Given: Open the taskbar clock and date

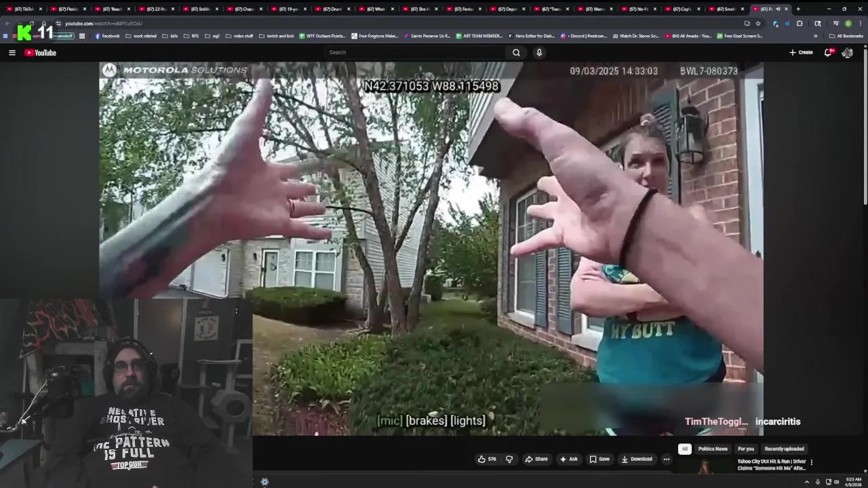Looking at the screenshot, I should 852,482.
